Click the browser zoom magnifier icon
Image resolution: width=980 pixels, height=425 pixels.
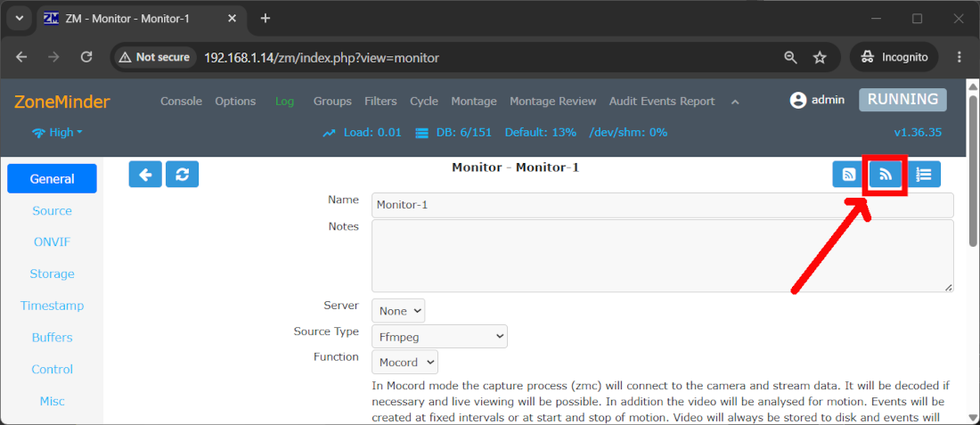click(x=790, y=58)
